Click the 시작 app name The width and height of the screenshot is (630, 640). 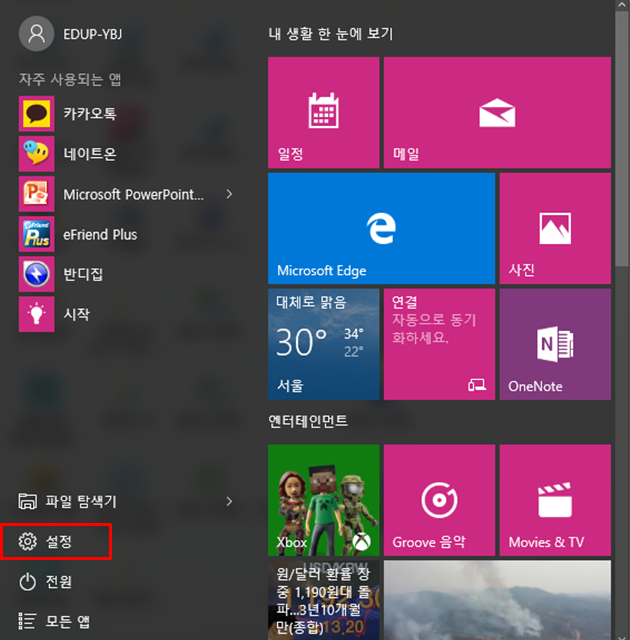[x=76, y=314]
